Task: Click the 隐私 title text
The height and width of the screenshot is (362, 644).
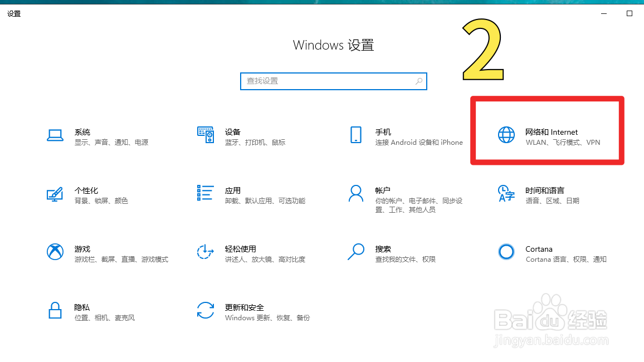Action: click(82, 307)
